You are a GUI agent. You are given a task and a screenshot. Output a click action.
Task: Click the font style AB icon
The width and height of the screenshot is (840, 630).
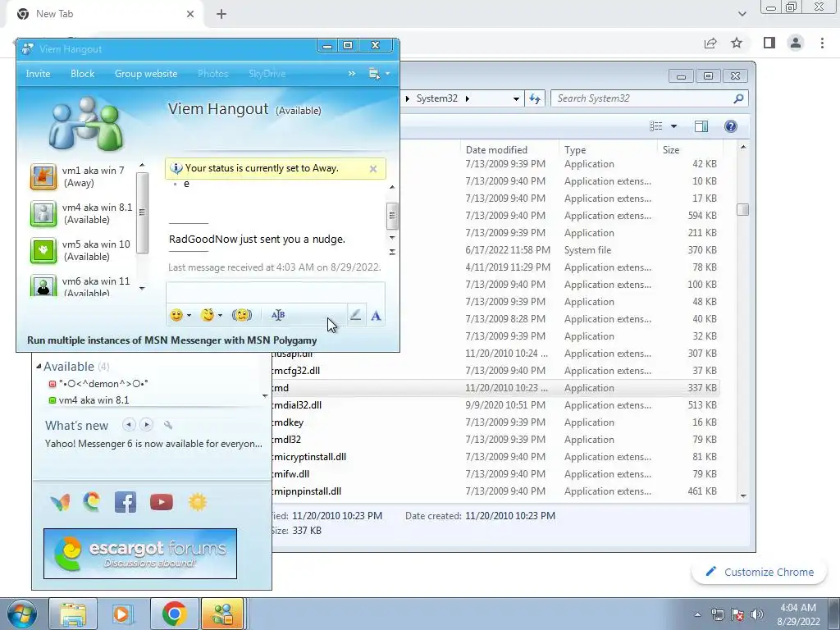pos(277,315)
